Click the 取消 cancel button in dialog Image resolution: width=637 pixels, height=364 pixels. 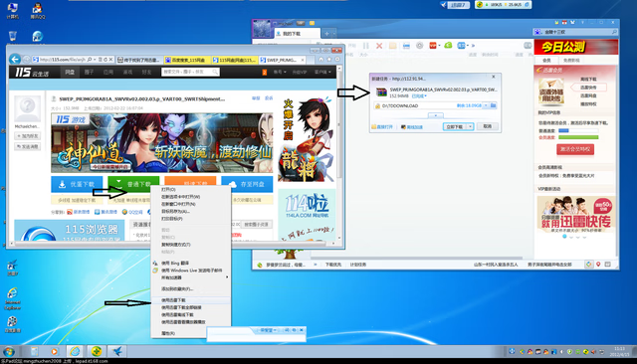point(487,126)
